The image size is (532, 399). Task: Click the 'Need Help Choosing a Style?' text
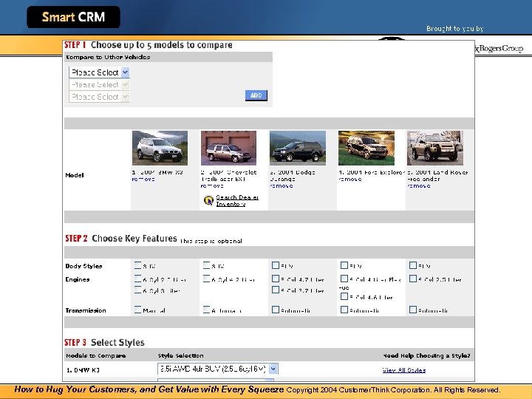(426, 355)
